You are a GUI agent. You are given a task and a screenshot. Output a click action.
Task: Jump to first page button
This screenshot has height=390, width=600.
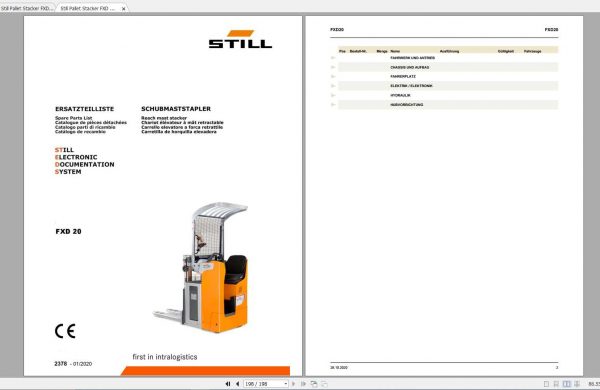[x=228, y=383]
